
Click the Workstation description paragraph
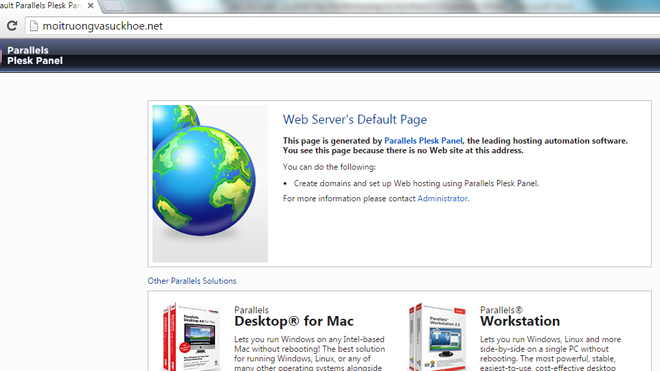coord(551,353)
